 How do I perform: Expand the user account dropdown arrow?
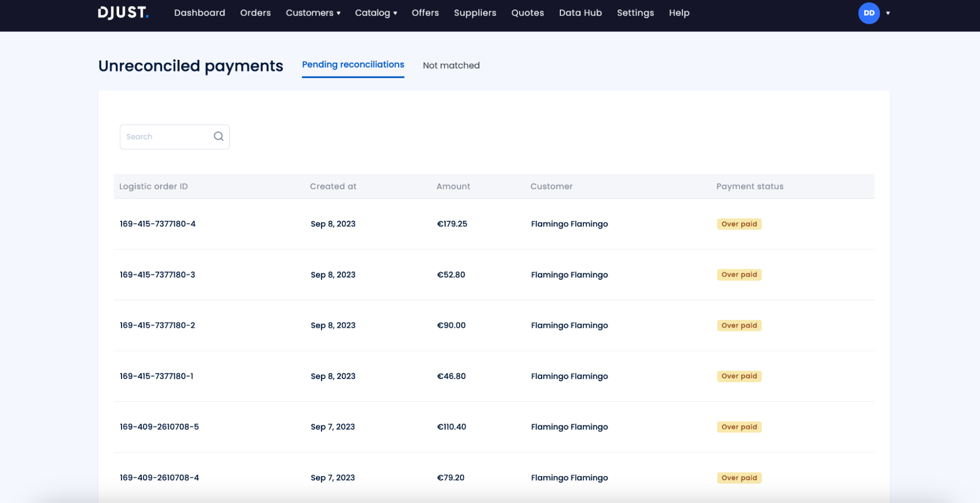888,13
